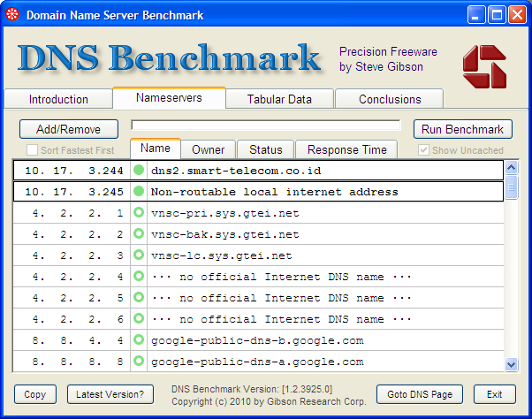Click the no official DNS name text for 4.2.2.4
532x419 pixels.
pos(281,277)
